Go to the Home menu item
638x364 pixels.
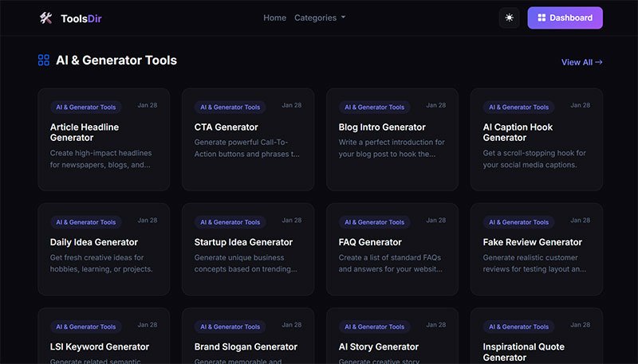(x=274, y=18)
